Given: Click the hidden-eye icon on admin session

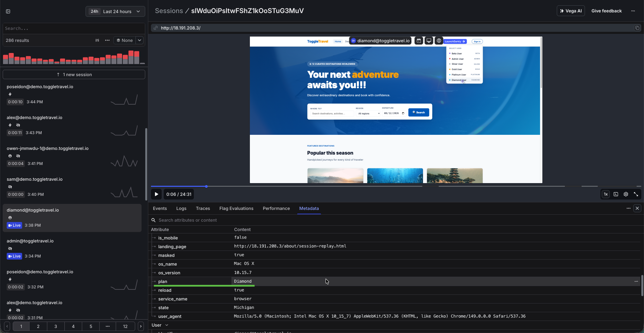Looking at the screenshot, I should pos(10,248).
